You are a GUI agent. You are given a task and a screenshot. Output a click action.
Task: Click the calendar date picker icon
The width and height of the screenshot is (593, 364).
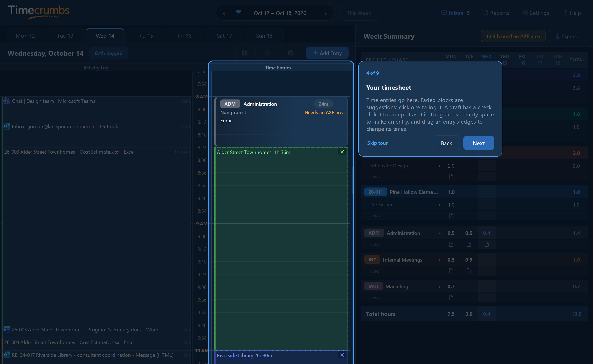click(238, 13)
